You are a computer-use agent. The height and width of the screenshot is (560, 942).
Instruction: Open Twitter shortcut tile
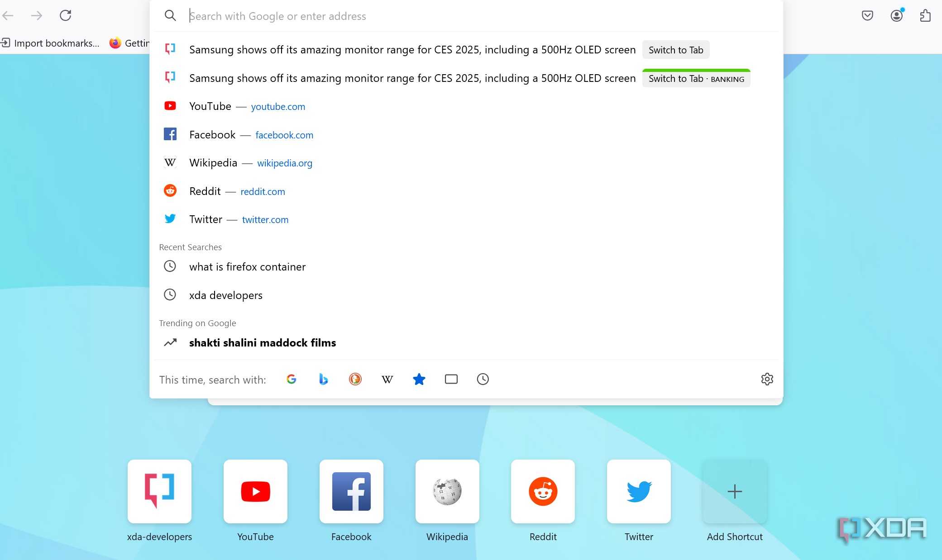(639, 491)
